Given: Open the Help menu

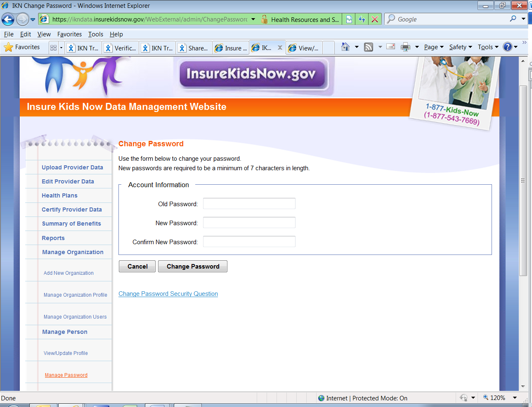Looking at the screenshot, I should 116,34.
